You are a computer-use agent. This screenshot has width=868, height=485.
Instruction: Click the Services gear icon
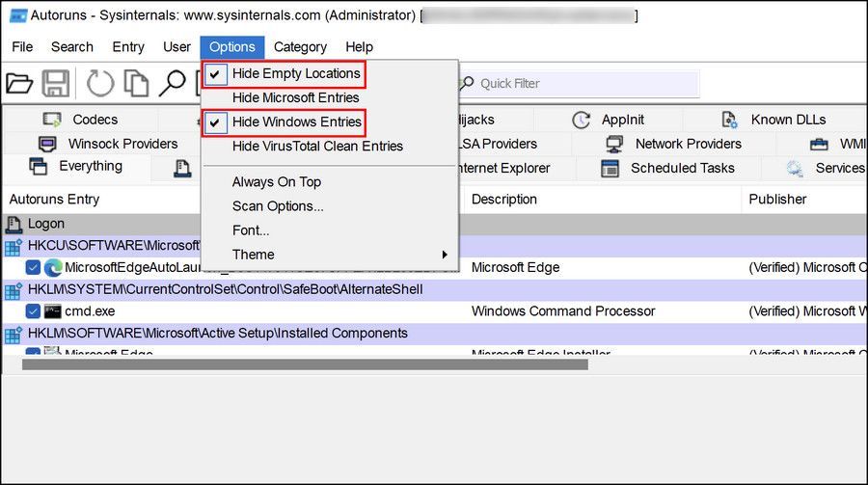tap(795, 169)
